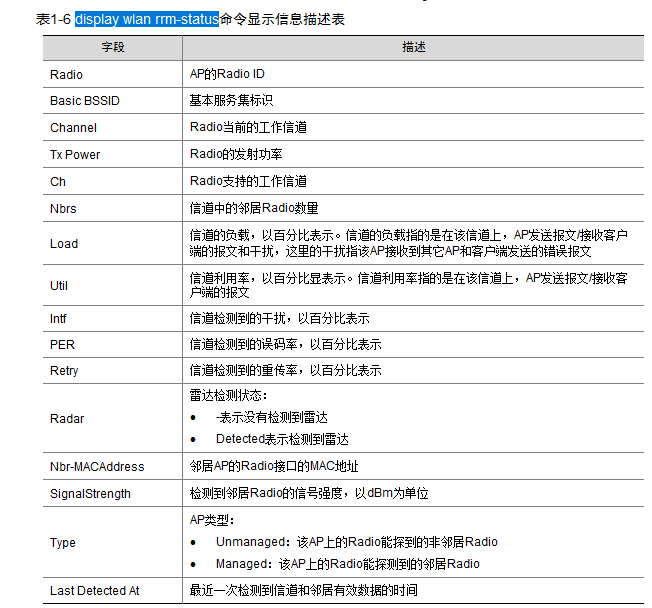Click the Nbrs field name
This screenshot has height=608, width=652.
(x=63, y=208)
